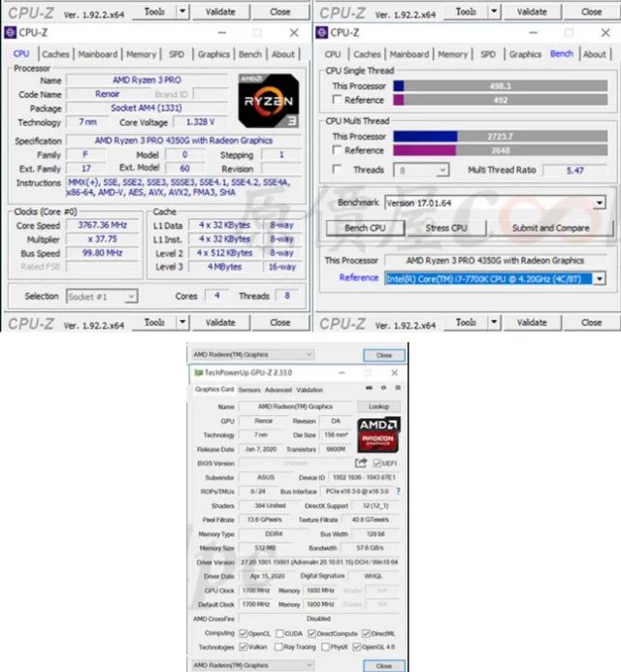Open the Reference CPU dropdown showing i7-7700K

pos(495,279)
